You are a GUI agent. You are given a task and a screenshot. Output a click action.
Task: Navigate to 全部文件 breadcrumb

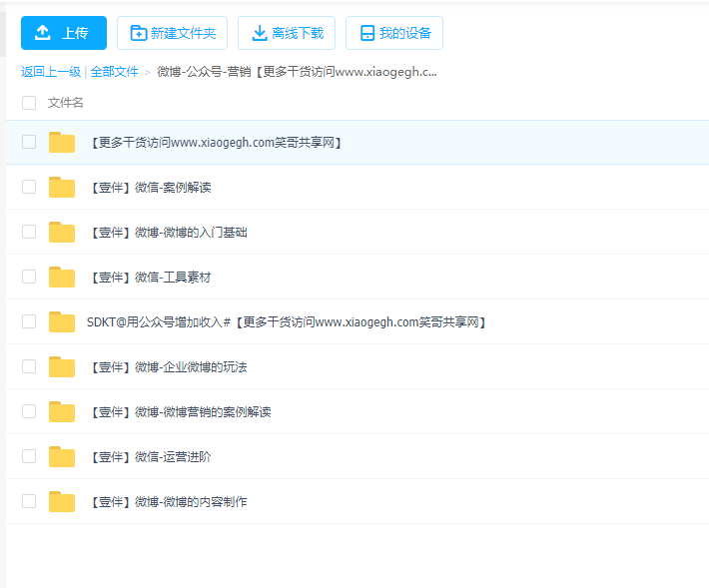pos(115,72)
